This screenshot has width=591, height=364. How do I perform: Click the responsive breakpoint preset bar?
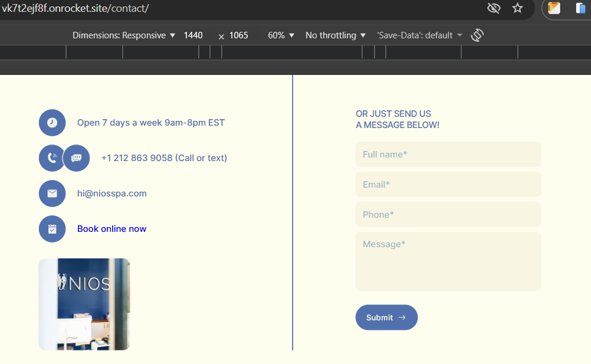295,52
